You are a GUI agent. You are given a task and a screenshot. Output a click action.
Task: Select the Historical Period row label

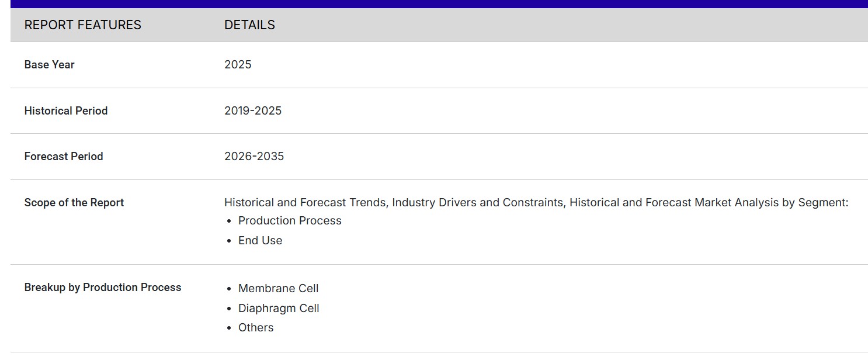[66, 111]
